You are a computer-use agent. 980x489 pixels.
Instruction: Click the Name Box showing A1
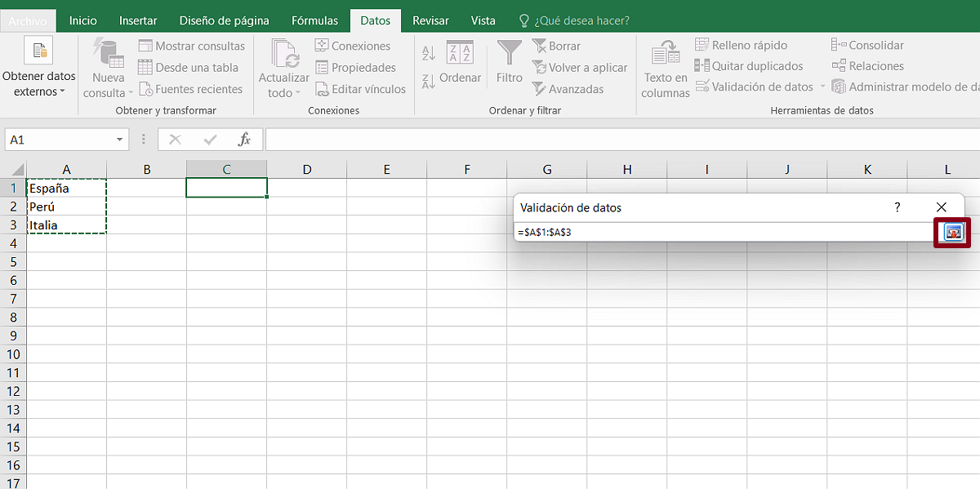(x=60, y=140)
